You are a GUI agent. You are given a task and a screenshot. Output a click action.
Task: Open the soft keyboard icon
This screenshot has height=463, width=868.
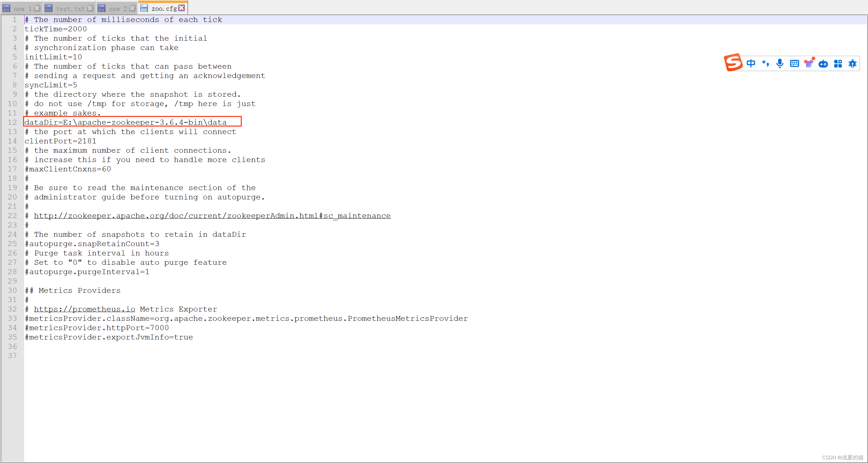pos(794,63)
